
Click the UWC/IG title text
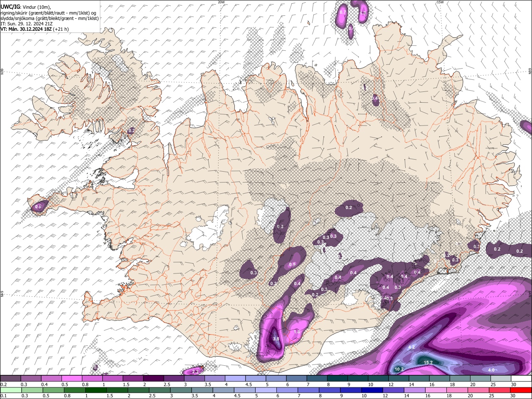[x=10, y=7]
